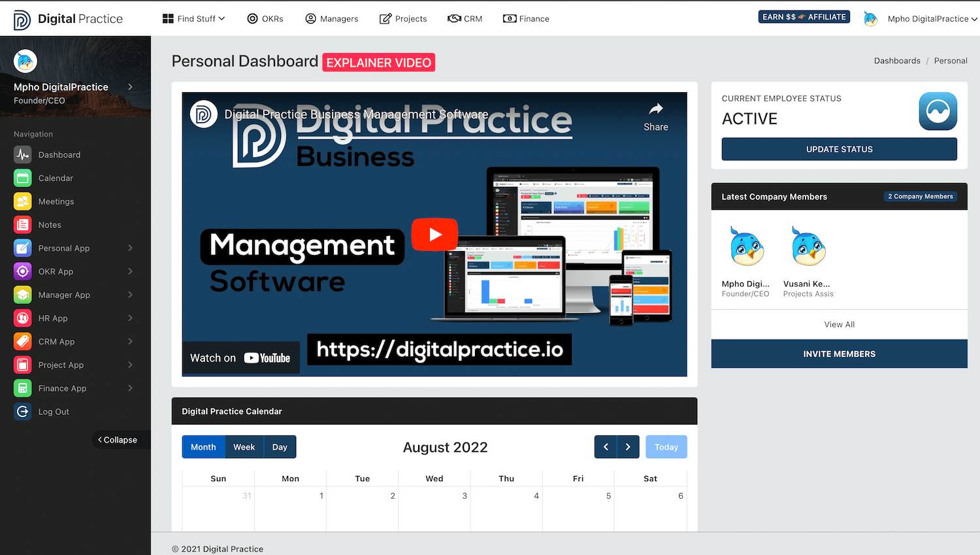
Task: Click the employee status blue app icon
Action: click(x=938, y=111)
